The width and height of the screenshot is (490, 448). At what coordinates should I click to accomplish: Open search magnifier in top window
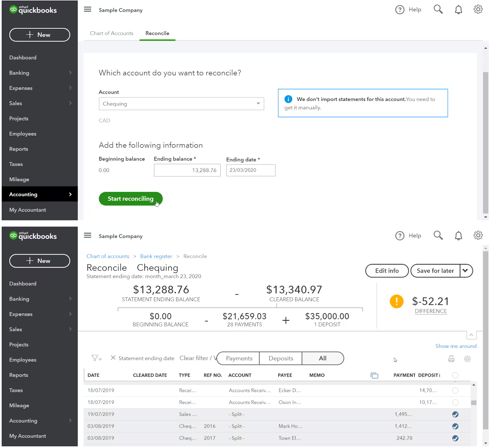(438, 9)
